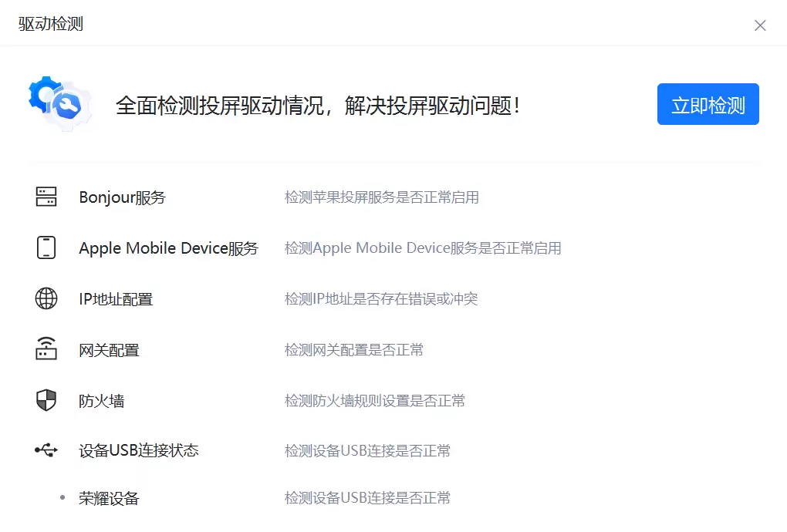
Task: Click the IP地址配置 globe icon
Action: click(x=46, y=298)
